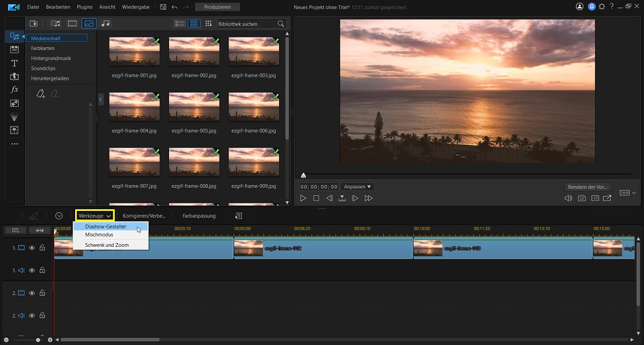
Task: Show only audio files in library
Action: click(x=105, y=24)
